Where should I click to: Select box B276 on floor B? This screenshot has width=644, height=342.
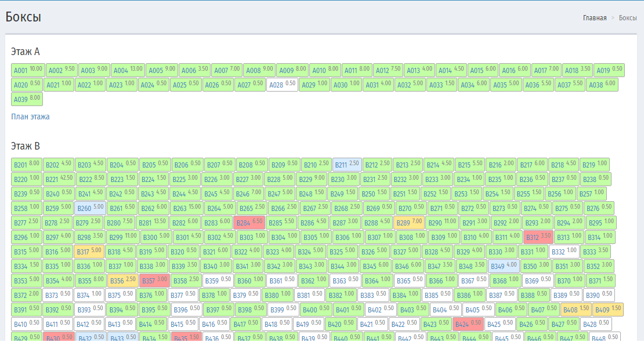point(598,208)
